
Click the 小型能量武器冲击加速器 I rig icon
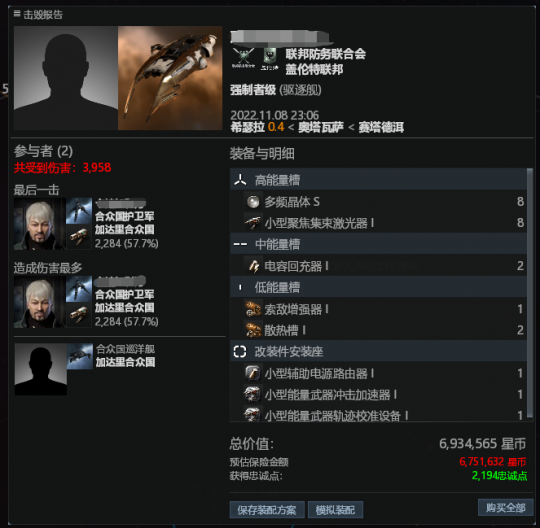click(253, 394)
